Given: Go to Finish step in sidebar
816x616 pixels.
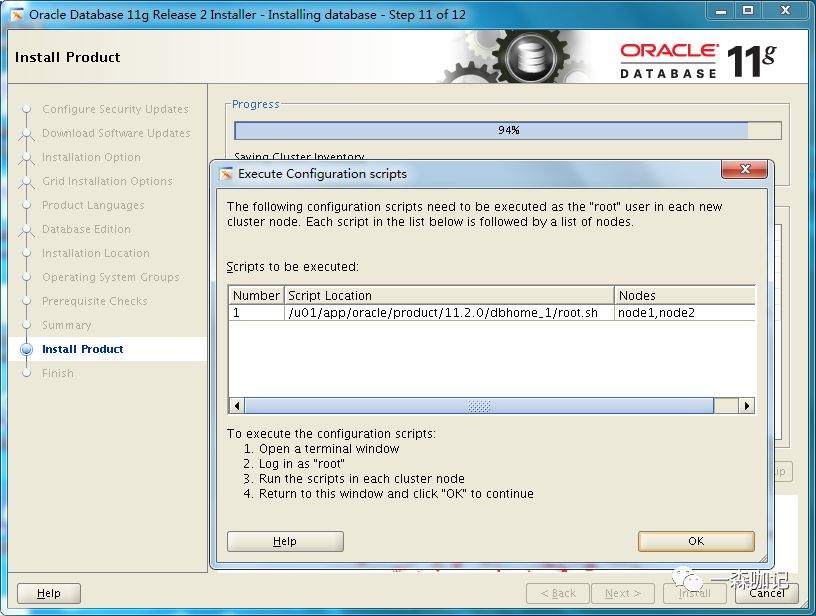Looking at the screenshot, I should (x=58, y=373).
